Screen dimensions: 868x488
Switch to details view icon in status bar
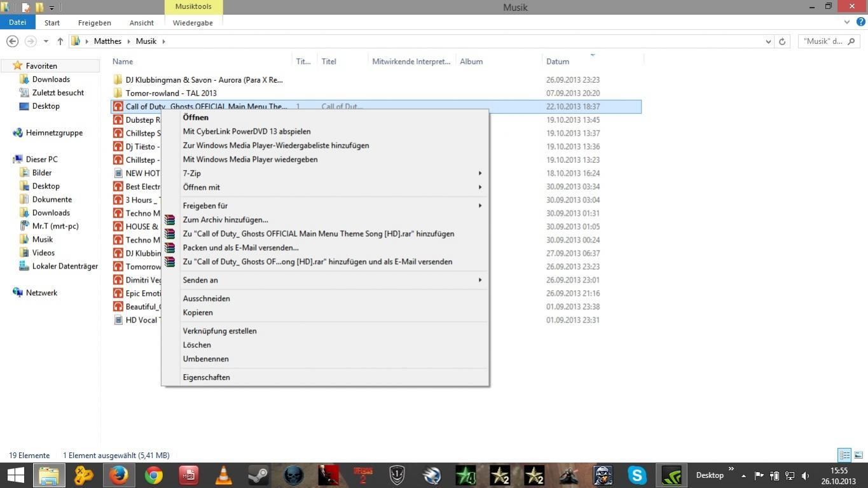pyautogui.click(x=844, y=455)
